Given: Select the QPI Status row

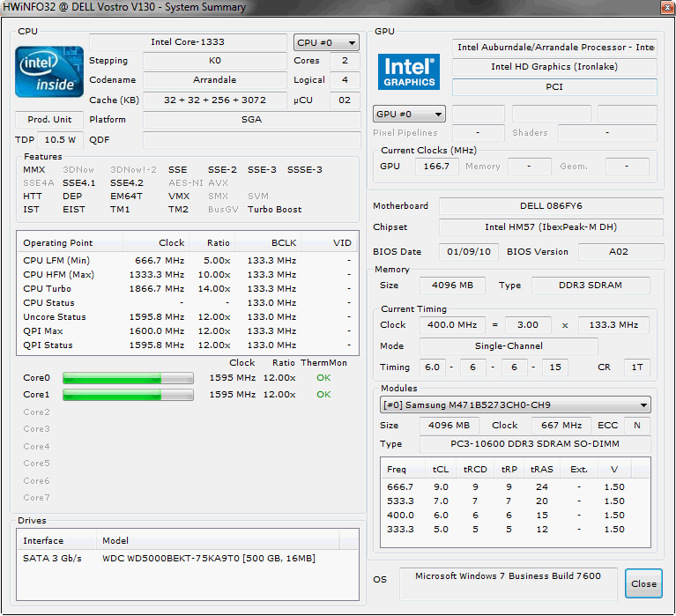Looking at the screenshot, I should 188,345.
